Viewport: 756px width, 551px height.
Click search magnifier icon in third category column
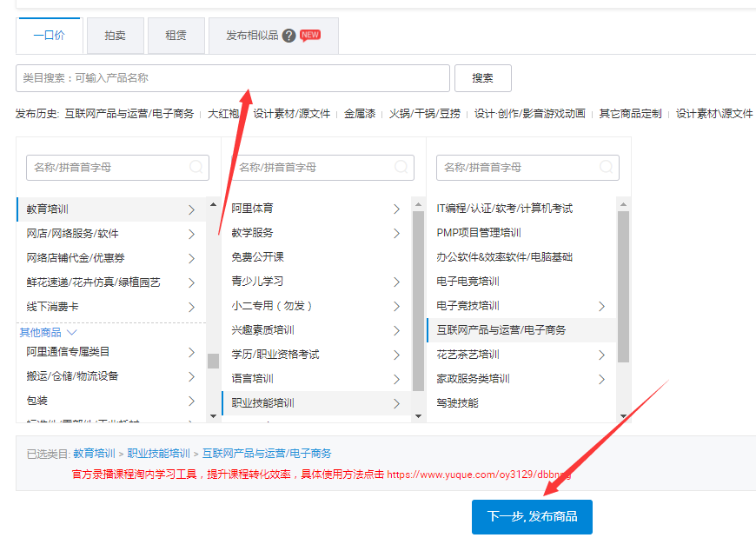607,167
